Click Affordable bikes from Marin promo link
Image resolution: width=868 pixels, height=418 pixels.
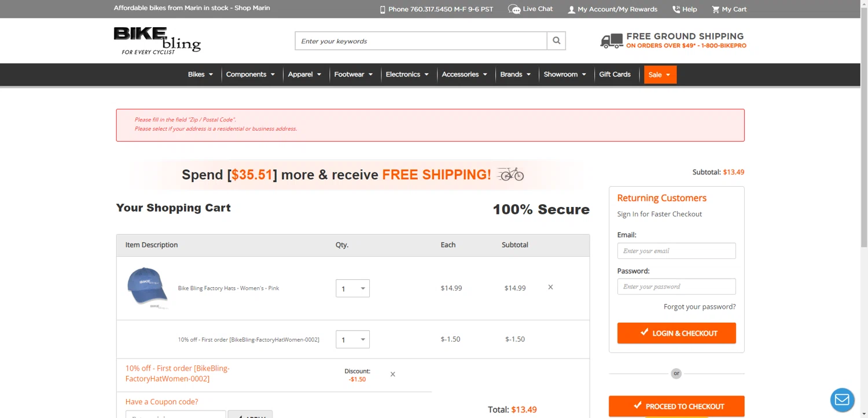(192, 8)
